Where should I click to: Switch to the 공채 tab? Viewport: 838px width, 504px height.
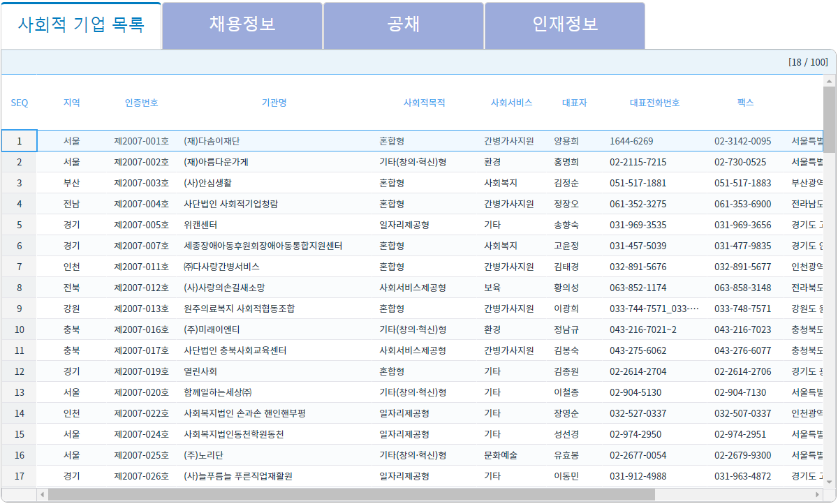(x=404, y=25)
